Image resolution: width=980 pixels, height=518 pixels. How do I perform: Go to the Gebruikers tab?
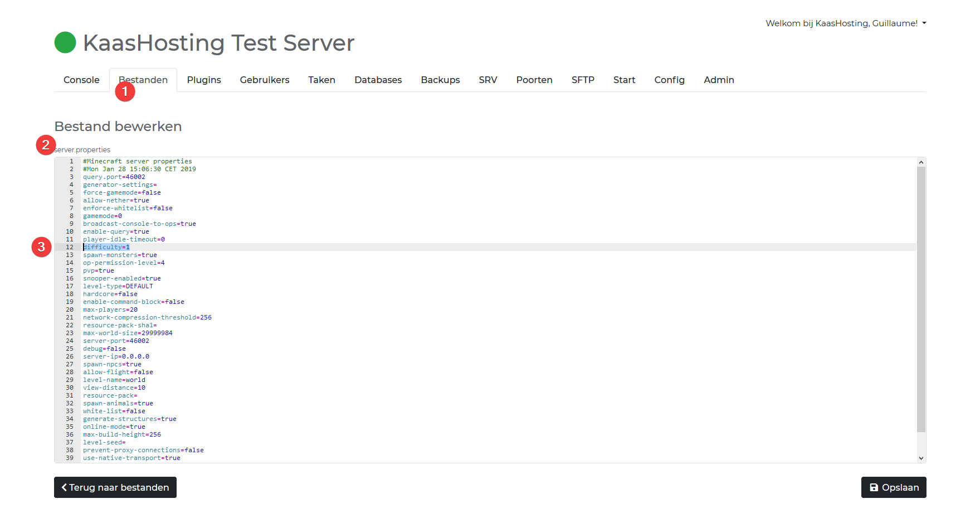(x=265, y=80)
